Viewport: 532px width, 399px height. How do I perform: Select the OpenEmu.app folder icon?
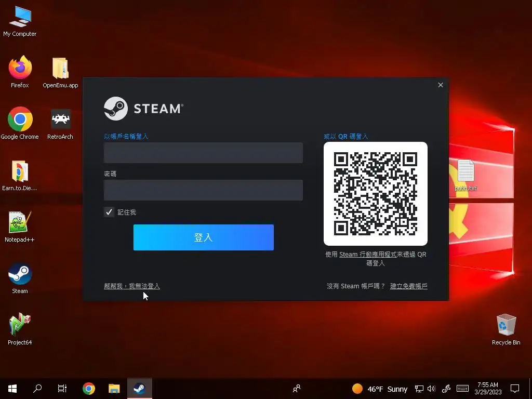coord(60,72)
